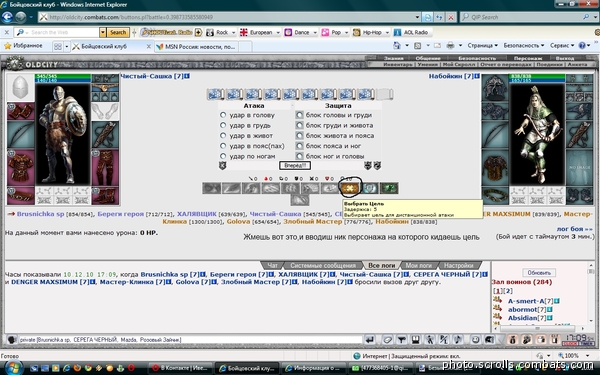Image resolution: width=600 pixels, height=375 pixels.
Task: Switch to the Настройки tab
Action: [x=458, y=265]
